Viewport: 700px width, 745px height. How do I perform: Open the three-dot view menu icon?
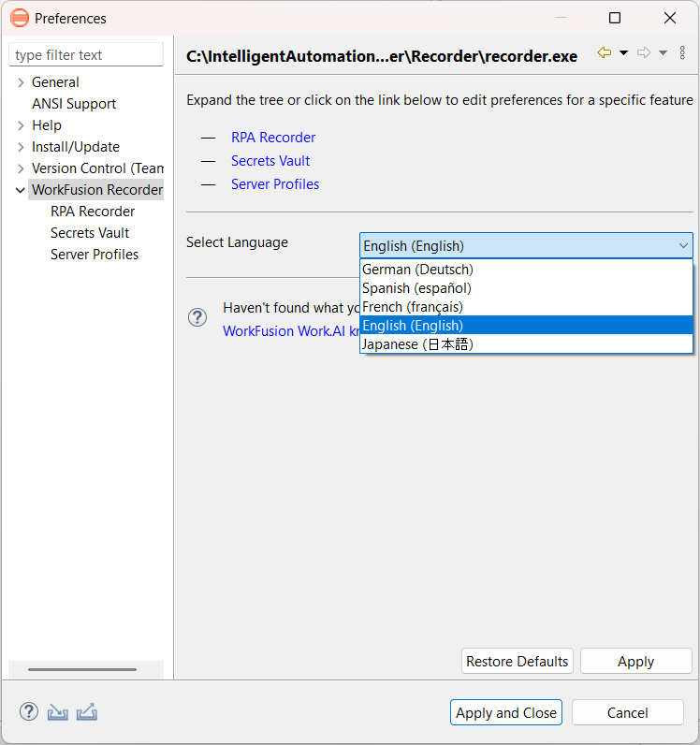[682, 52]
